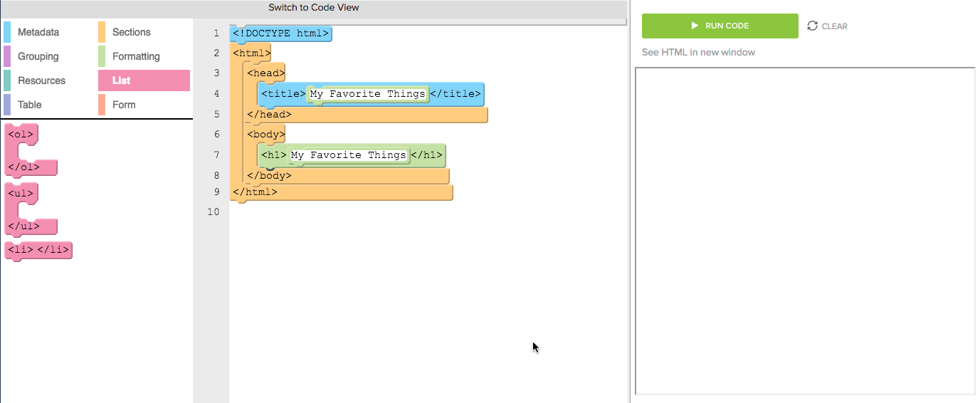This screenshot has width=980, height=403.
Task: Edit the title text My Favorite Things
Action: tap(367, 94)
